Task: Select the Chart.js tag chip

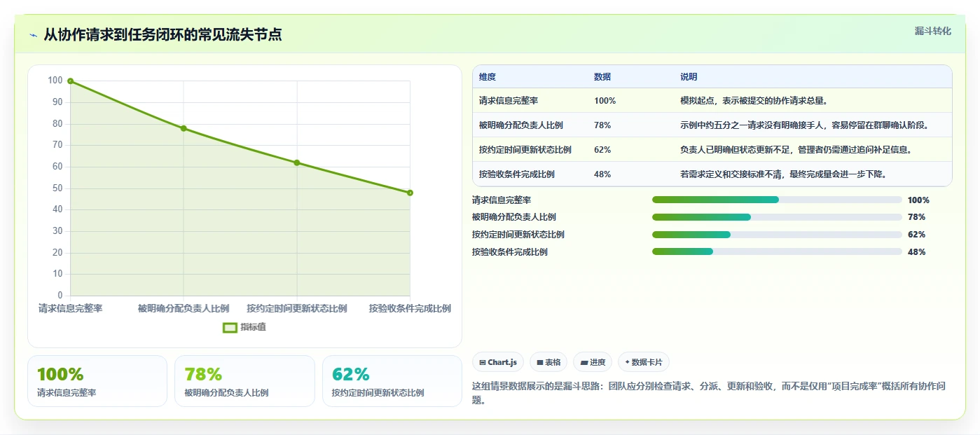Action: click(498, 362)
